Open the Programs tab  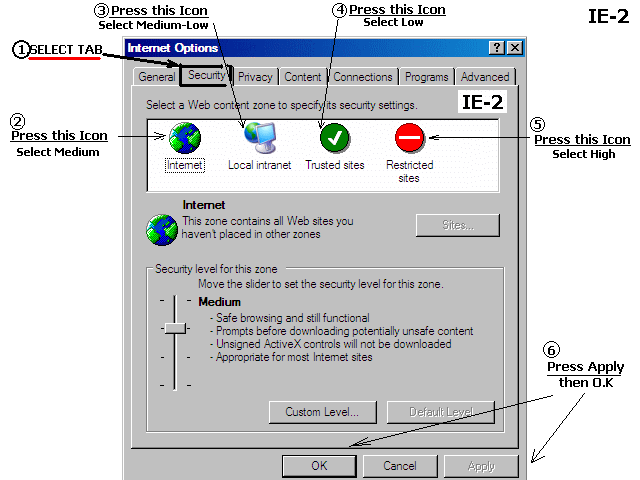(x=427, y=77)
